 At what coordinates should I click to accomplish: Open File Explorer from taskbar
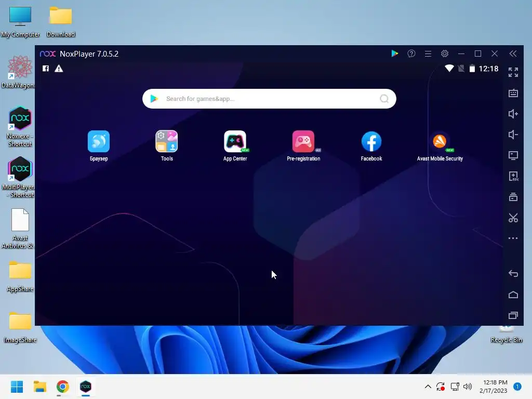[x=39, y=387]
